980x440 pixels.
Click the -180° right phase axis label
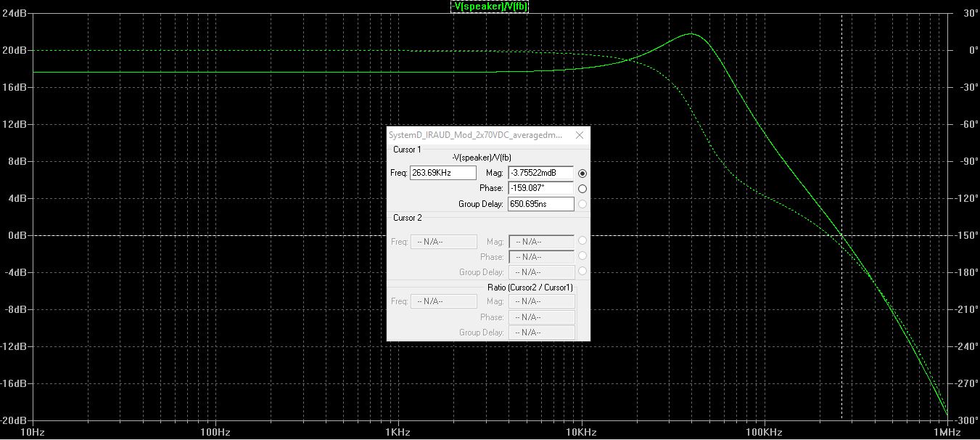[967, 272]
